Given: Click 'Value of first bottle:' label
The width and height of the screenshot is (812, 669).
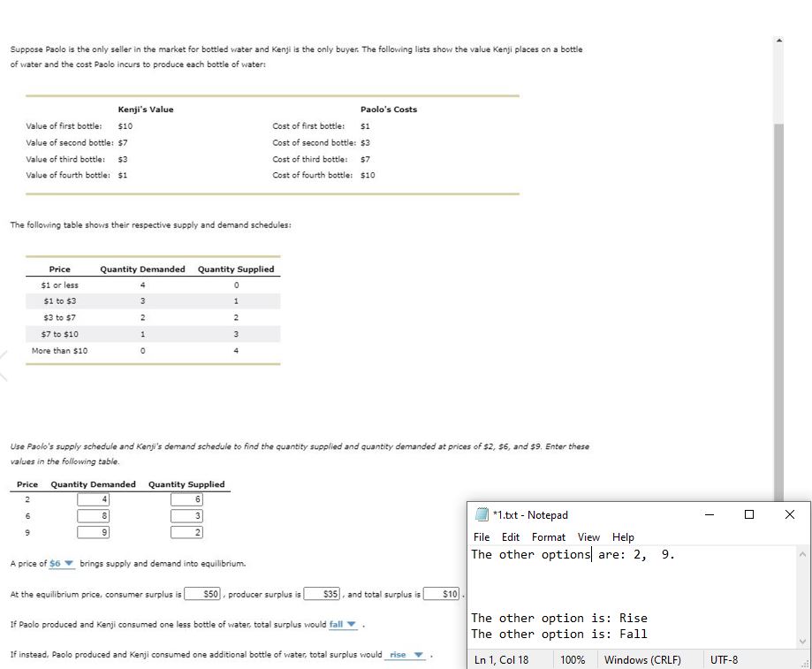Looking at the screenshot, I should (x=64, y=125).
